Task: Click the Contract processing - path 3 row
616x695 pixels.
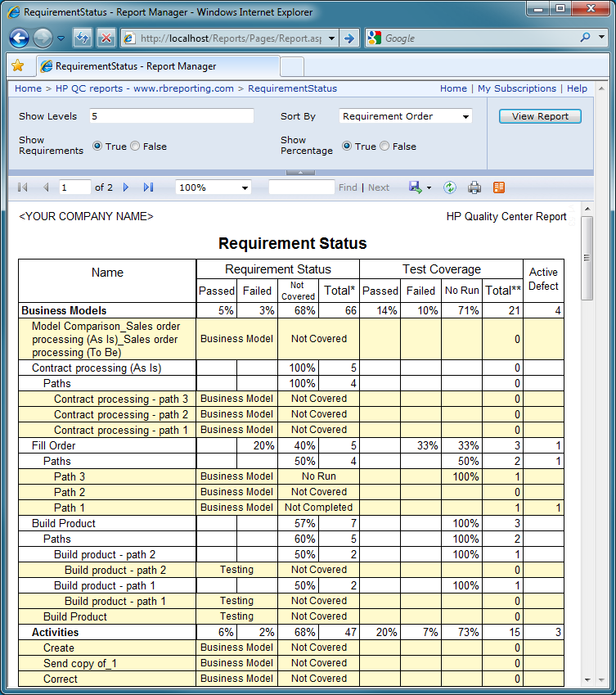Action: coord(121,399)
